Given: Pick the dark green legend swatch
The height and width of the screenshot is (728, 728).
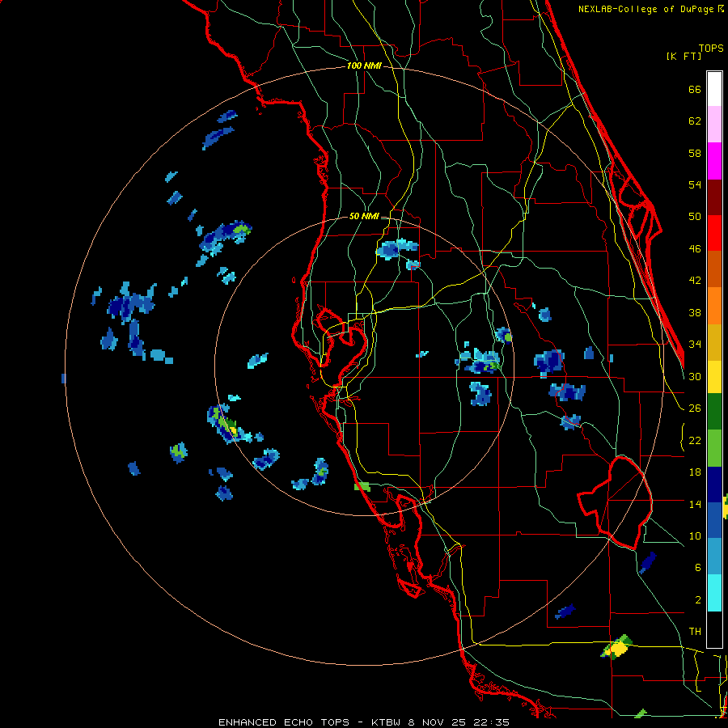Looking at the screenshot, I should click(x=714, y=412).
